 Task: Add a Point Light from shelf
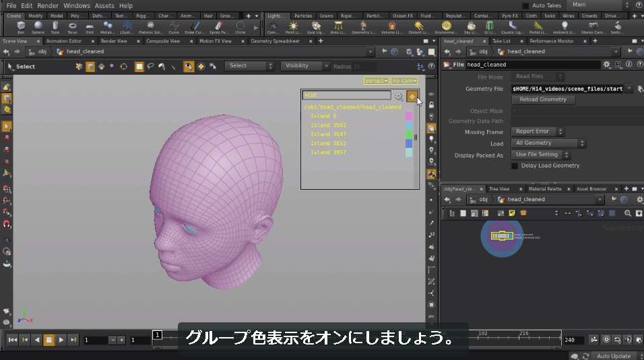coord(293,28)
